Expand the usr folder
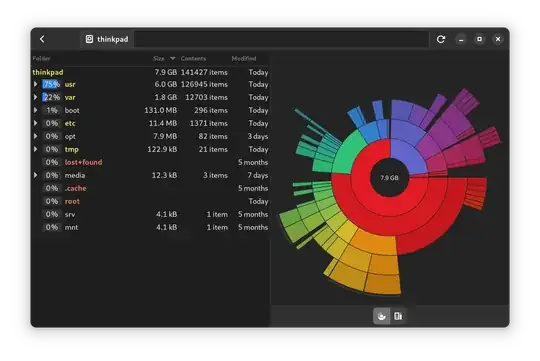 35,84
